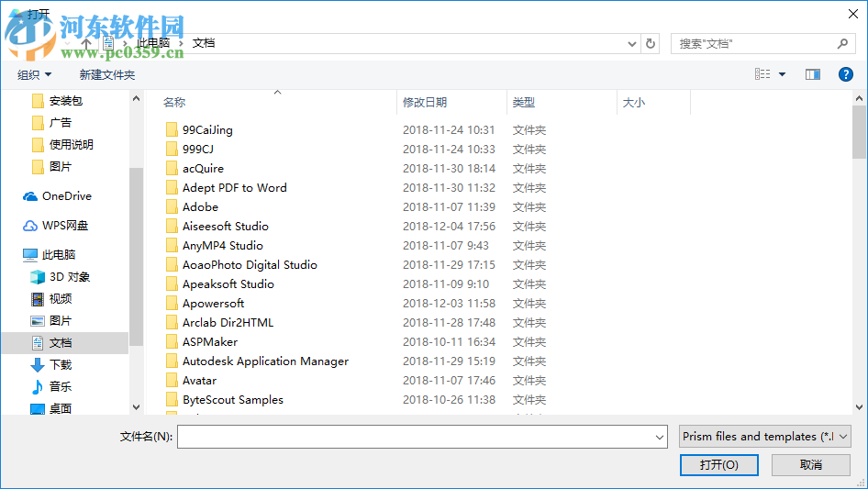Click the 取消 button
Image resolution: width=868 pixels, height=489 pixels.
811,464
